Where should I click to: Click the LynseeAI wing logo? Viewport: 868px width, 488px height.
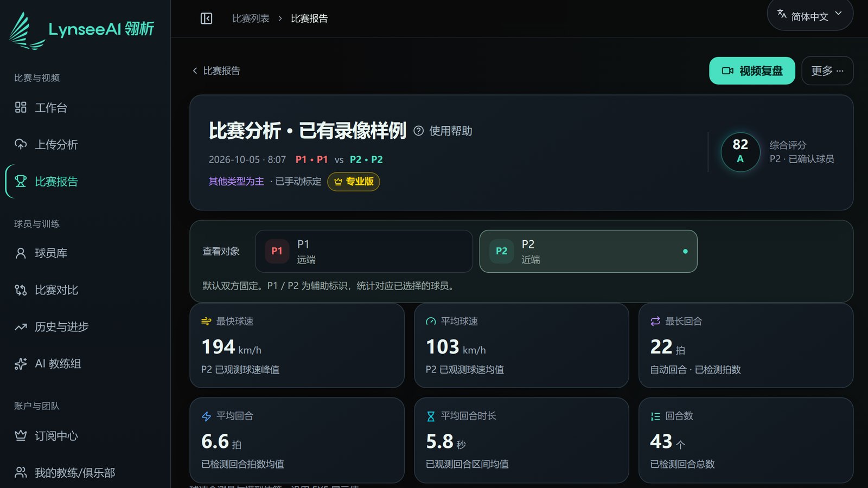[x=27, y=31]
